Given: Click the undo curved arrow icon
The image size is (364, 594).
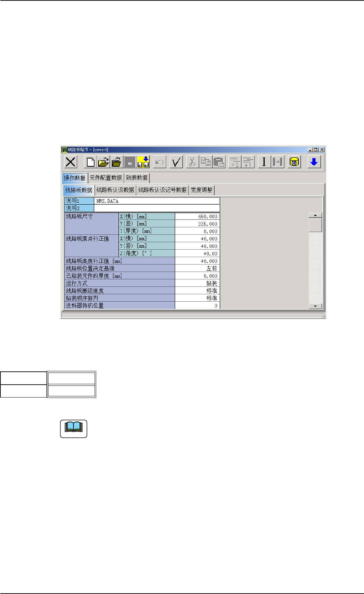Looking at the screenshot, I should pyautogui.click(x=159, y=162).
